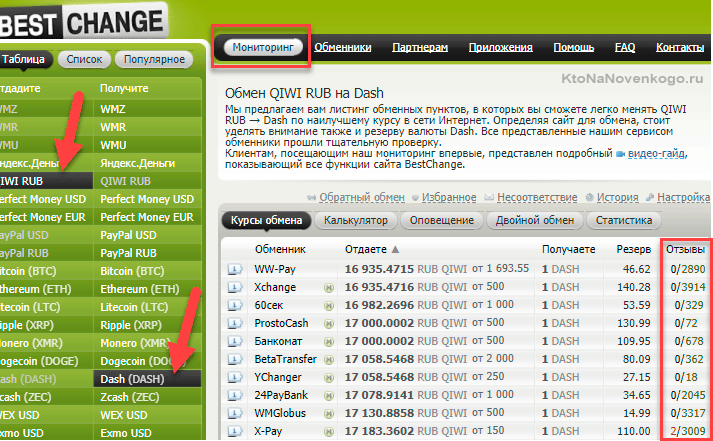Viewport: 713px width, 441px height.
Task: Follow the видео-гайд link
Action: (x=656, y=154)
